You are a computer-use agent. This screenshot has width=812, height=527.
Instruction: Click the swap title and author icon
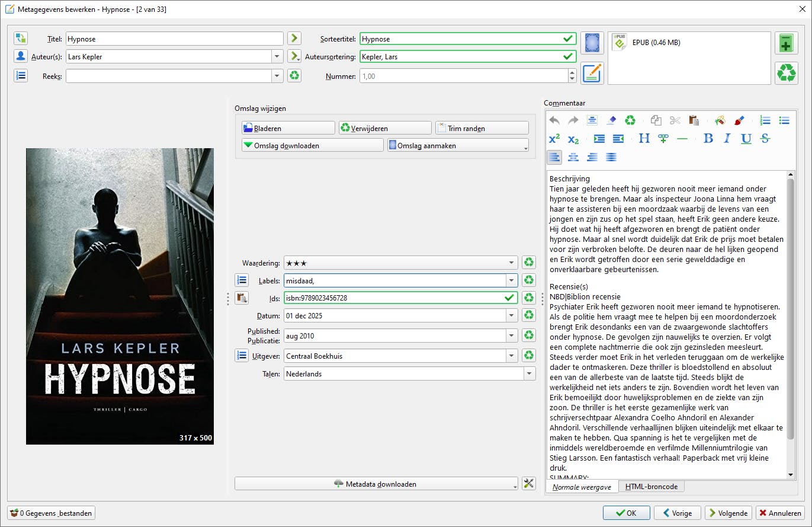pyautogui.click(x=21, y=39)
